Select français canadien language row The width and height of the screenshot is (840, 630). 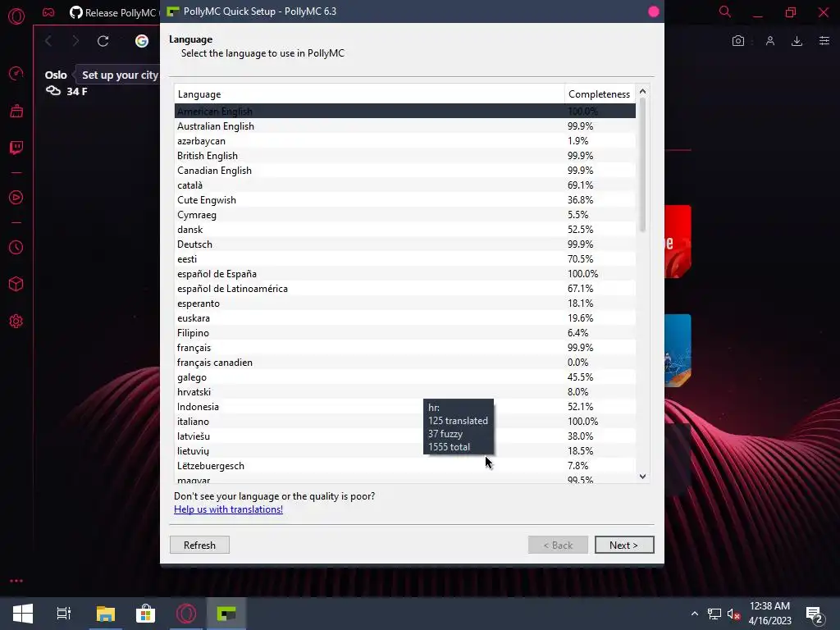405,362
